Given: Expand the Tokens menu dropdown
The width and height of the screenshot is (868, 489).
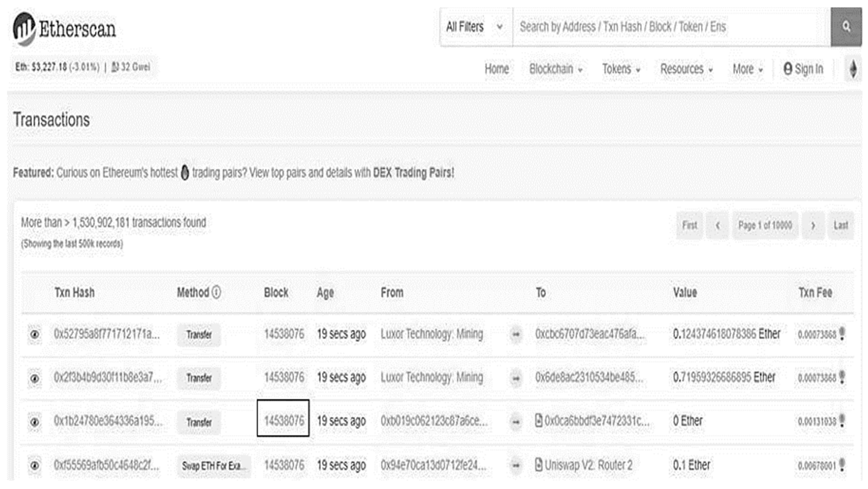Looking at the screenshot, I should 621,69.
